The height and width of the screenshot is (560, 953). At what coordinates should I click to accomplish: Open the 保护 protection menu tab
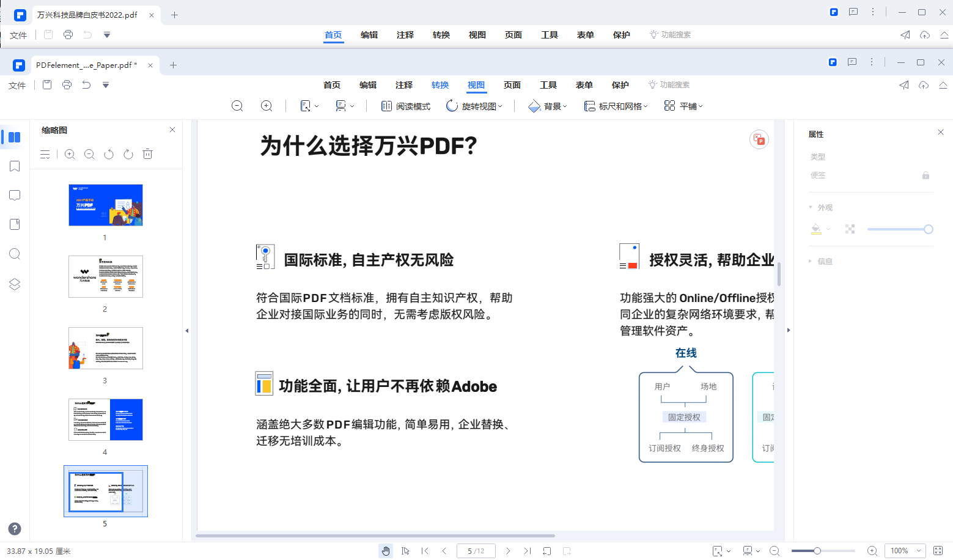[x=620, y=85]
